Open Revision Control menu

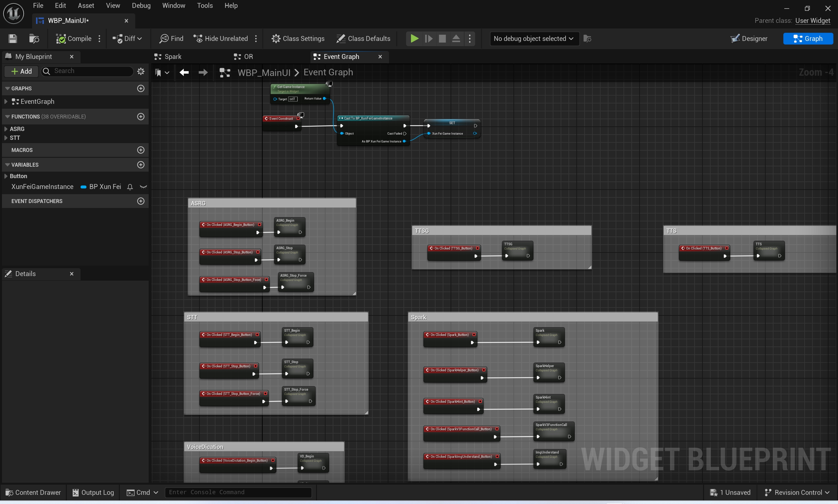(x=797, y=493)
